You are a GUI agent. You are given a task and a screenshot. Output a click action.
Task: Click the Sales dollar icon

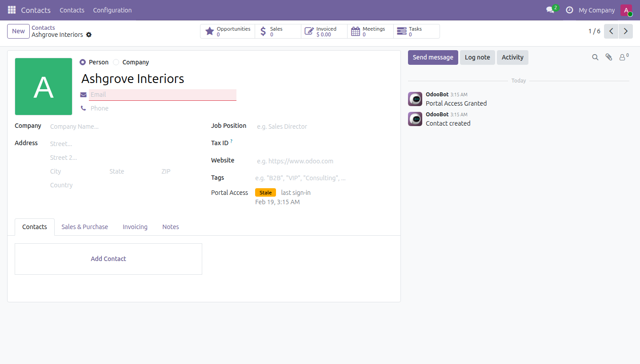coord(263,31)
